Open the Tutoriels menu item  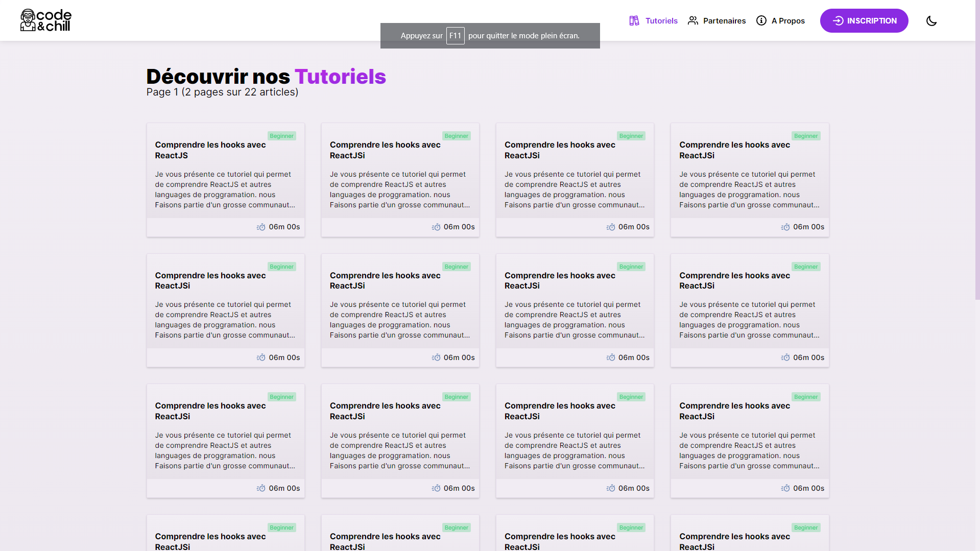tap(661, 21)
